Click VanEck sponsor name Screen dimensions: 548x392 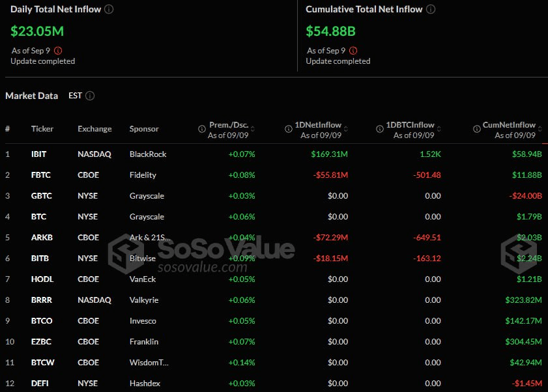tap(143, 279)
